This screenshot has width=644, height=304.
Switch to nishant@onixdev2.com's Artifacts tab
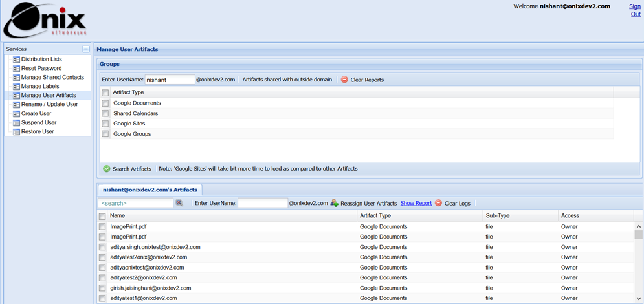point(150,190)
